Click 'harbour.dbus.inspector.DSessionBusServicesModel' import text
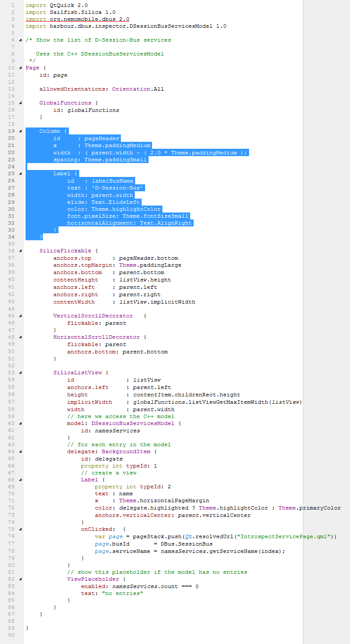The height and width of the screenshot is (644, 350). pos(131,26)
